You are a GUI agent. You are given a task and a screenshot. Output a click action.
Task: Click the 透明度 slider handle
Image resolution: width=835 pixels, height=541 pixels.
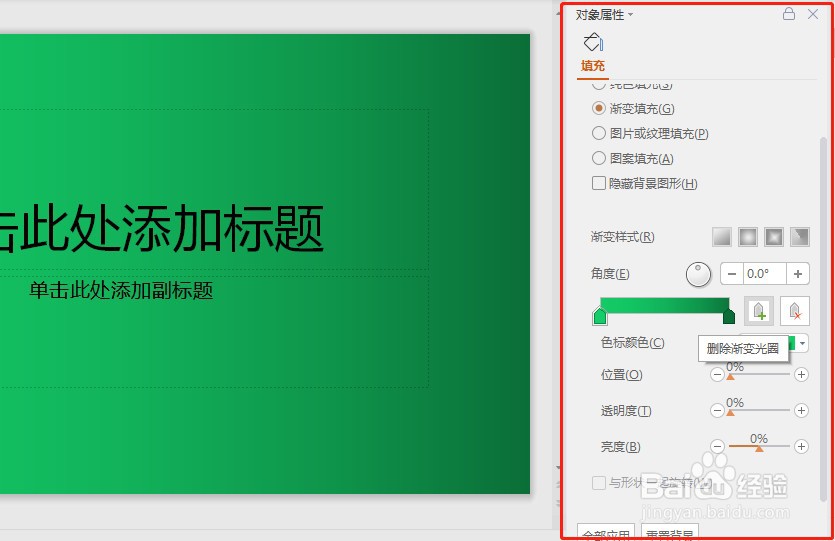click(x=731, y=412)
